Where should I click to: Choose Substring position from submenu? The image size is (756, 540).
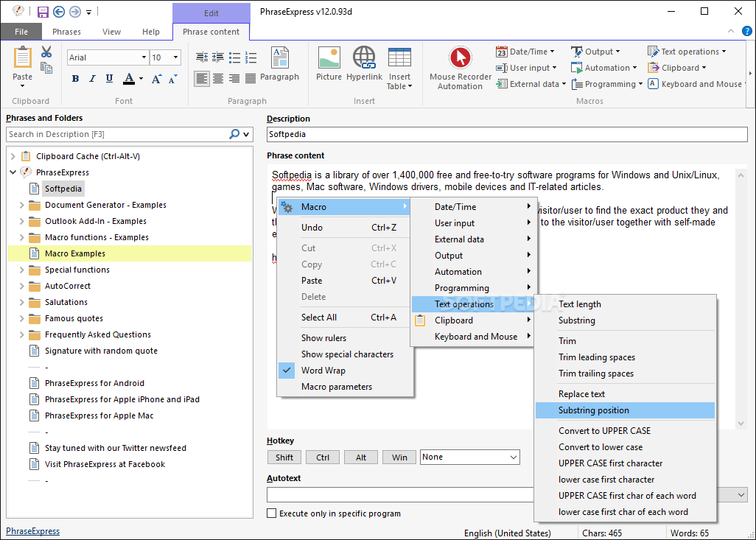point(625,410)
